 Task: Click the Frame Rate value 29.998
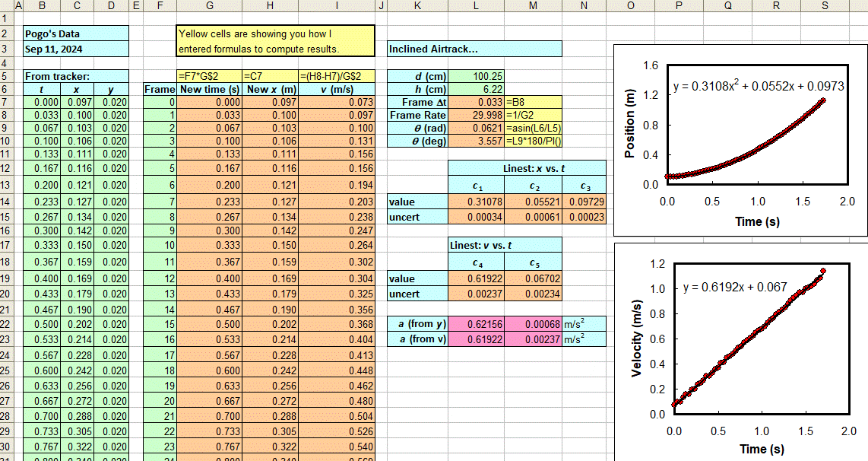pyautogui.click(x=476, y=115)
